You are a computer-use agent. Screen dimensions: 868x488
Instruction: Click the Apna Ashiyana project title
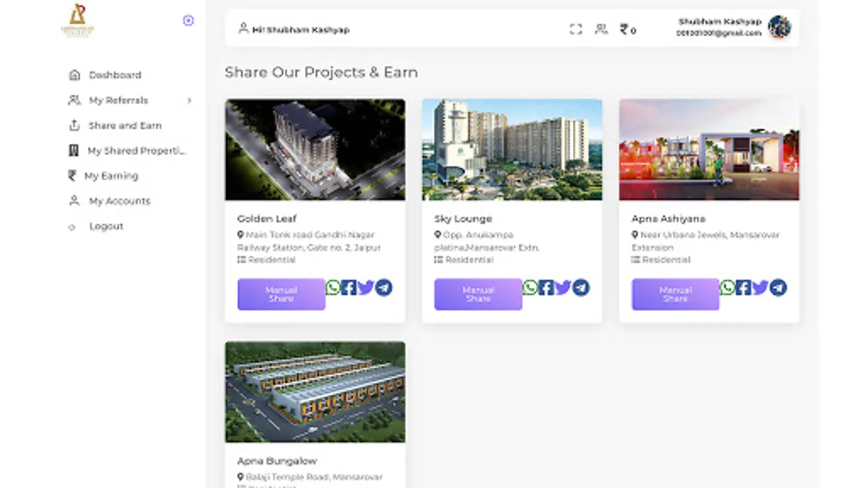tap(668, 219)
